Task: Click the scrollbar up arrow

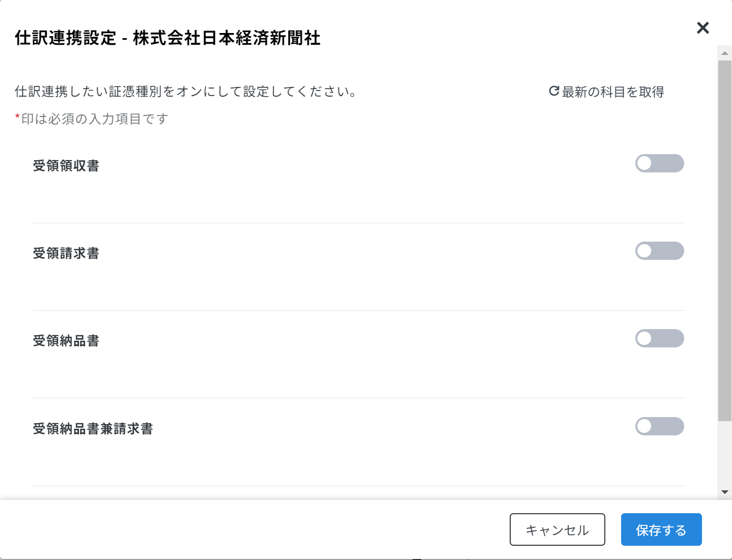Action: point(725,53)
